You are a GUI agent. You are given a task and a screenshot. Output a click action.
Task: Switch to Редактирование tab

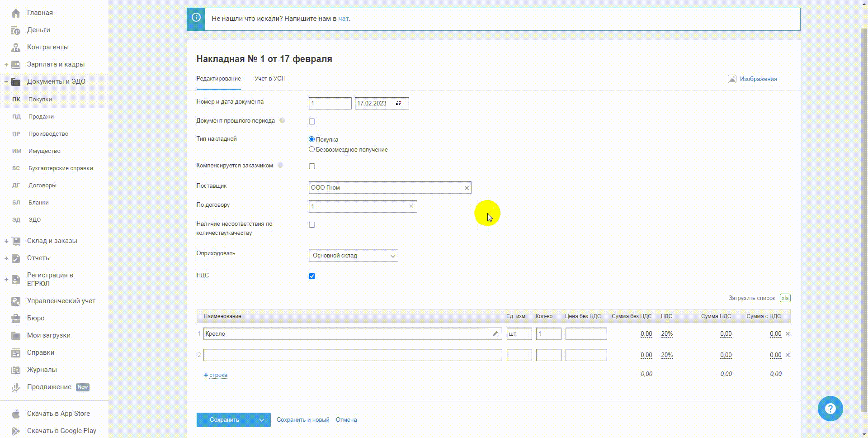point(218,79)
